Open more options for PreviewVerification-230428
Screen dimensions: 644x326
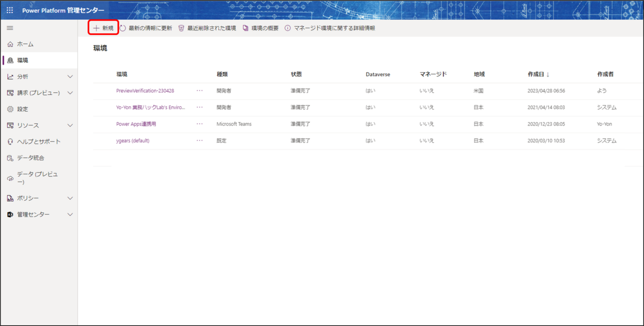click(200, 91)
